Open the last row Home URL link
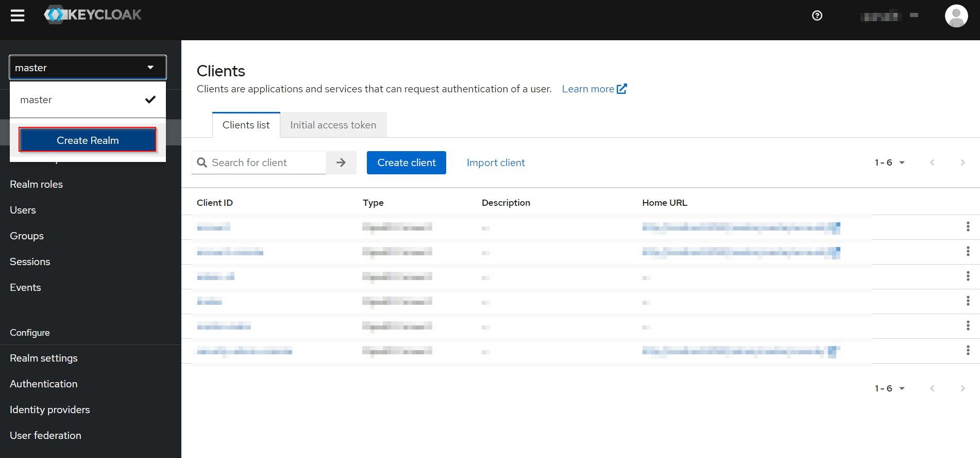The width and height of the screenshot is (980, 458). [741, 352]
